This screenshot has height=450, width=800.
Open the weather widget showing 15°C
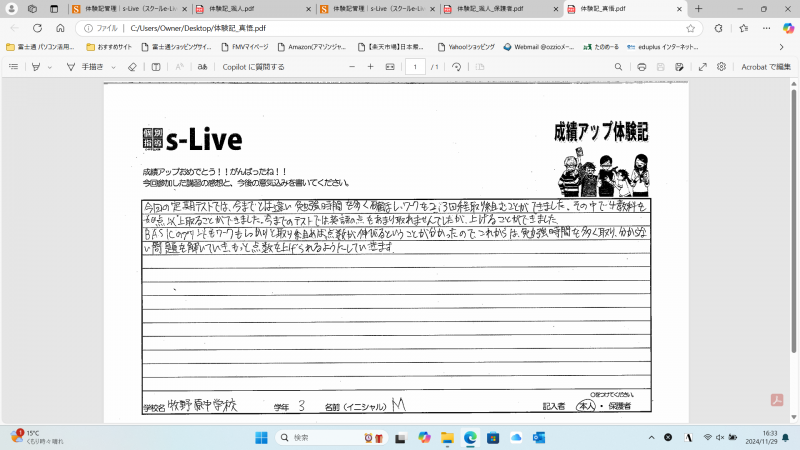37,437
